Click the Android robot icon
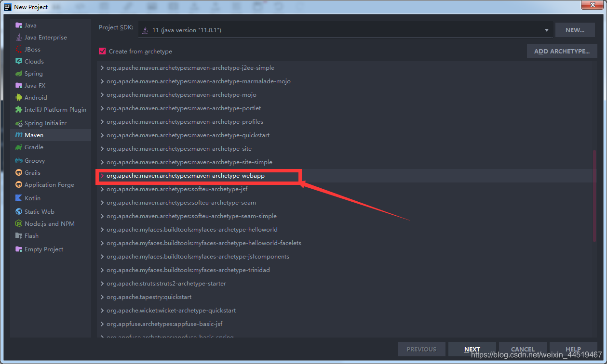Screen dimensions: 607x364 click(19, 98)
